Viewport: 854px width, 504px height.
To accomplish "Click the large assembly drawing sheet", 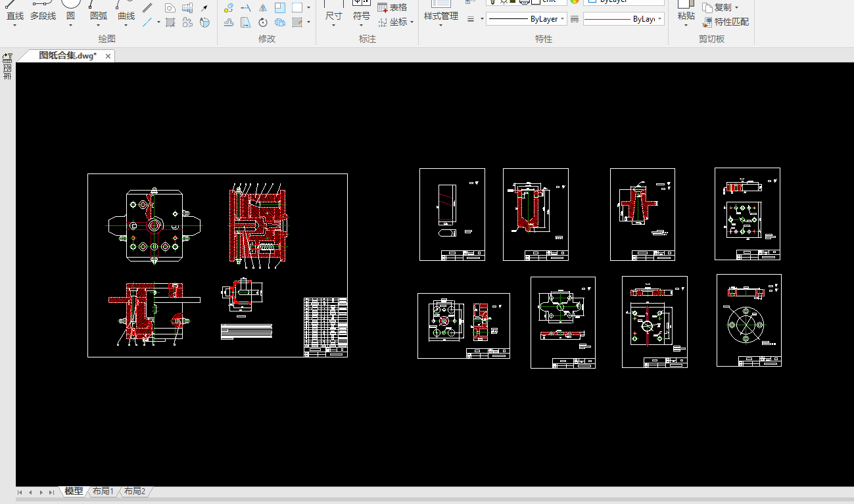I will (x=217, y=265).
